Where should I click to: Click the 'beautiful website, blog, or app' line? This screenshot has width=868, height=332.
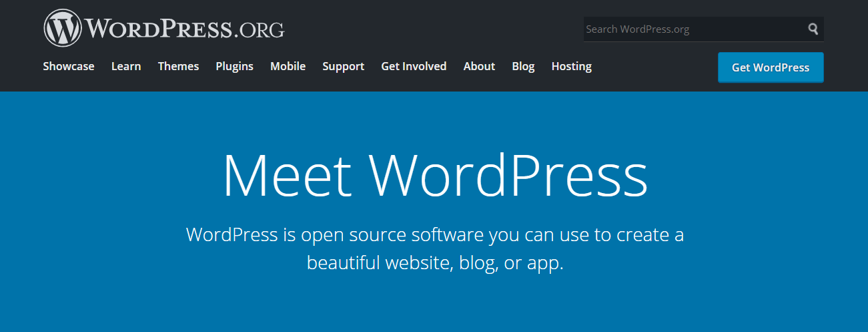pyautogui.click(x=434, y=263)
